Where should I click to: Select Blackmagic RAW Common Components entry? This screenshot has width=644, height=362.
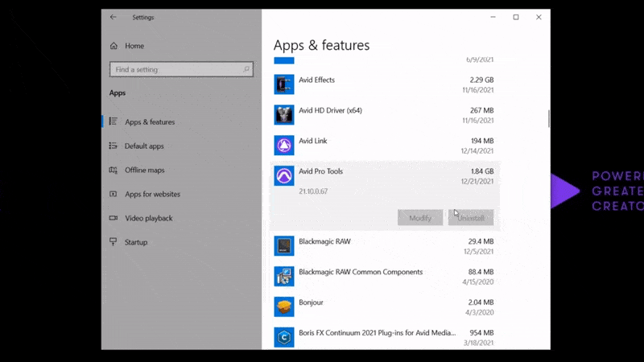point(361,272)
